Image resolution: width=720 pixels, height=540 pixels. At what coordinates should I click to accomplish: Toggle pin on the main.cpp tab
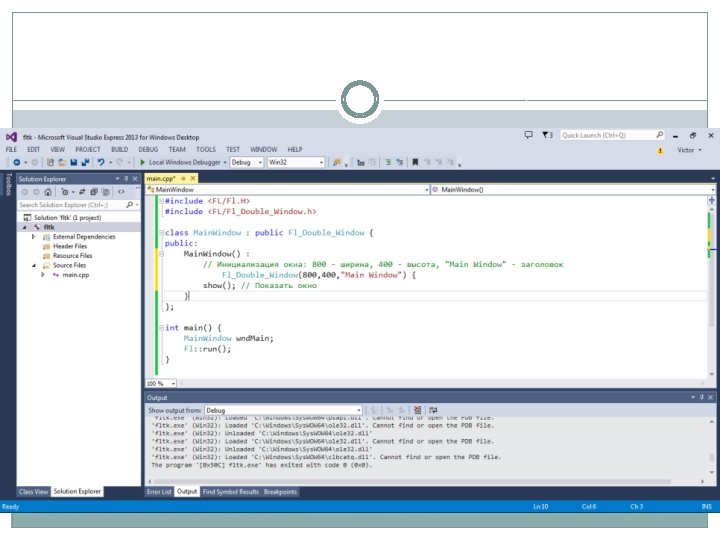point(183,178)
